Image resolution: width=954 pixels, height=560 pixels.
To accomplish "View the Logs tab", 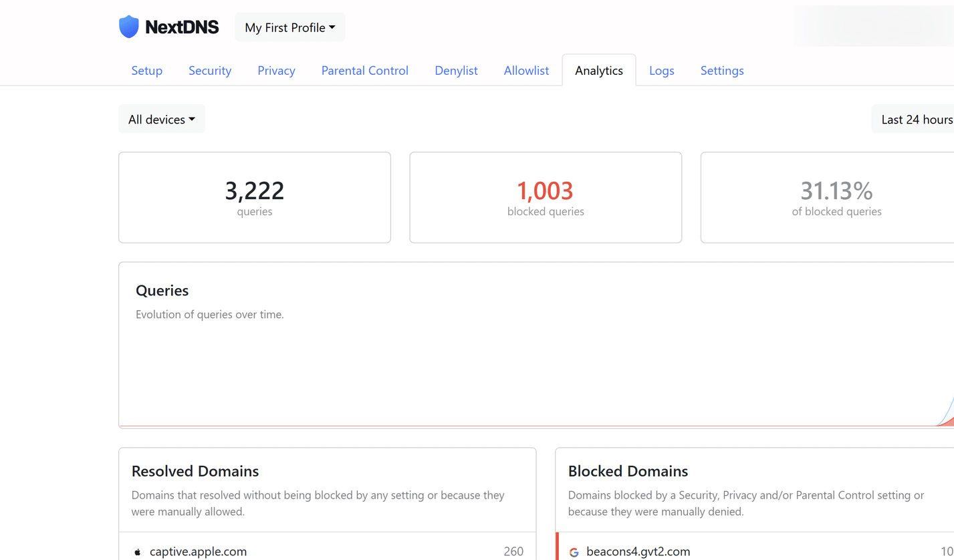I will coord(662,71).
